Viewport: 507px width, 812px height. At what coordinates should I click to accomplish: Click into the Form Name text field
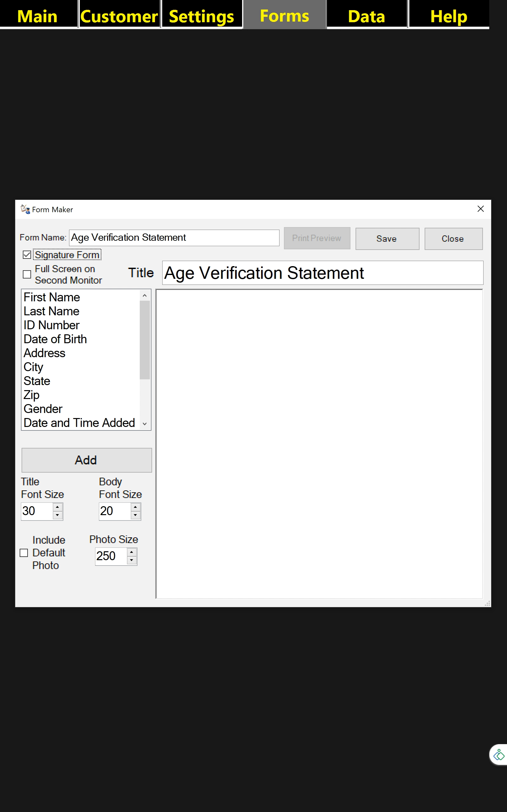(174, 238)
